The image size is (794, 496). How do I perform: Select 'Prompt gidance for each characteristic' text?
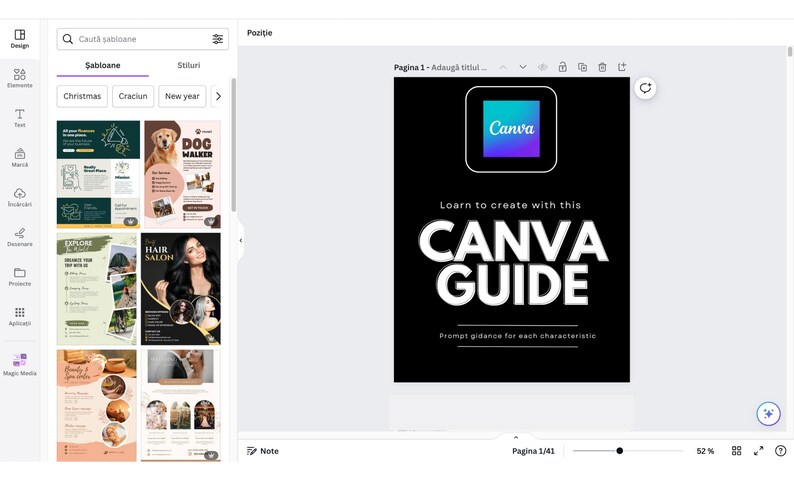tap(518, 336)
